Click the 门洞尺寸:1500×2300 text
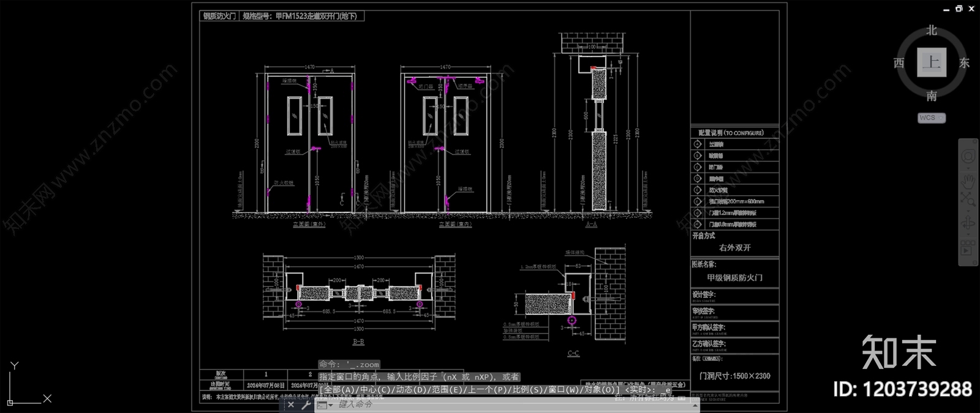Image resolution: width=980 pixels, height=413 pixels. (735, 376)
